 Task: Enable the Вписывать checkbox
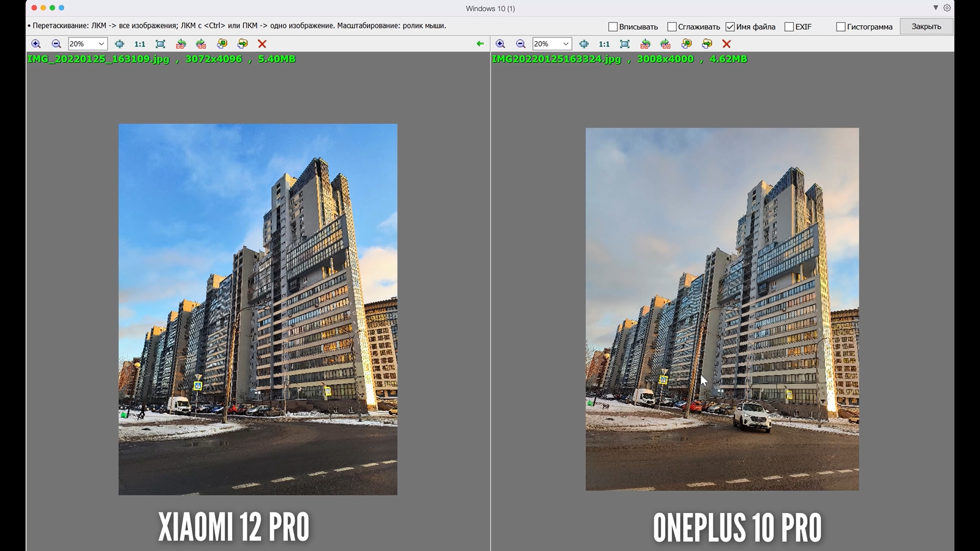(x=612, y=27)
